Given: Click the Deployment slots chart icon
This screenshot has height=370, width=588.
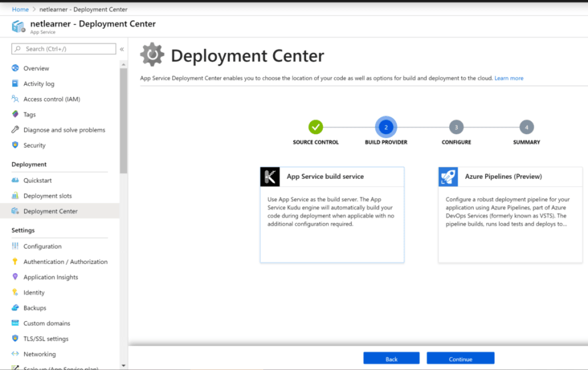Looking at the screenshot, I should point(15,195).
